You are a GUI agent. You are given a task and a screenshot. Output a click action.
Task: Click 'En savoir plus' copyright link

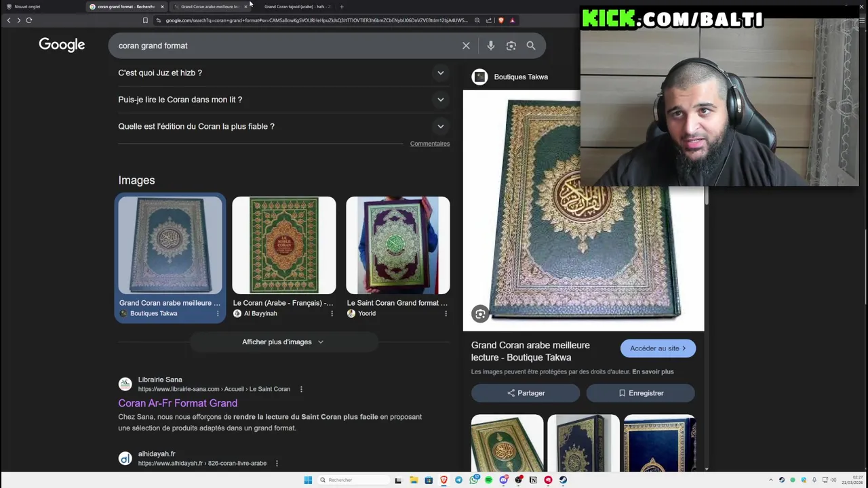(653, 371)
